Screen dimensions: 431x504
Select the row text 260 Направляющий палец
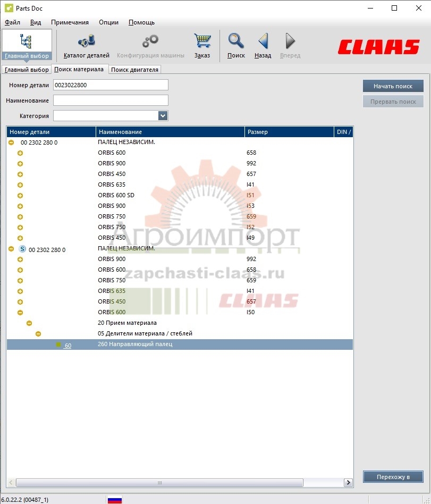[x=135, y=344]
